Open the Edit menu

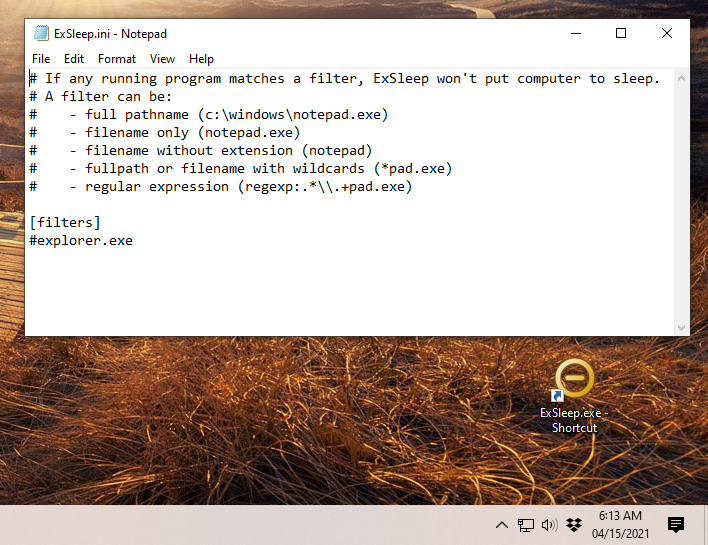click(74, 59)
